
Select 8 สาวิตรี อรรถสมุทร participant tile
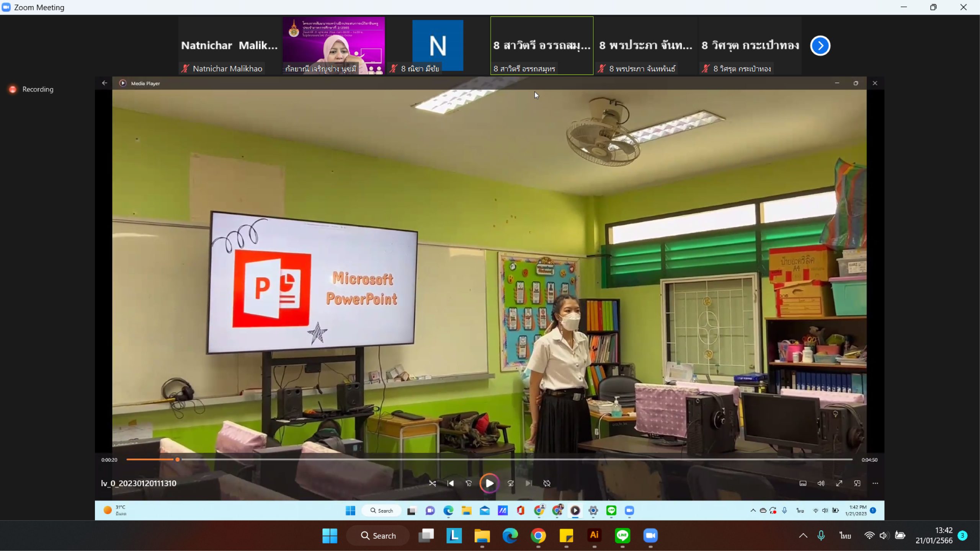[x=542, y=46]
